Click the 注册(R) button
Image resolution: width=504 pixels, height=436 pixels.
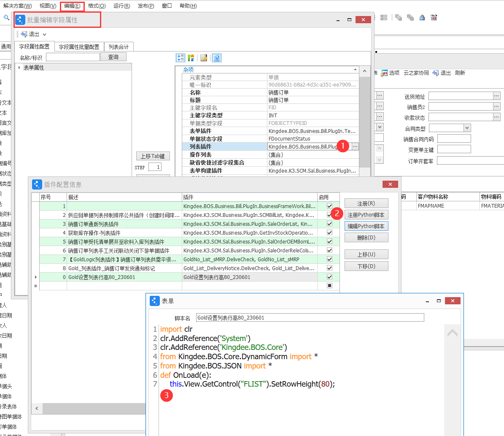[x=366, y=203]
